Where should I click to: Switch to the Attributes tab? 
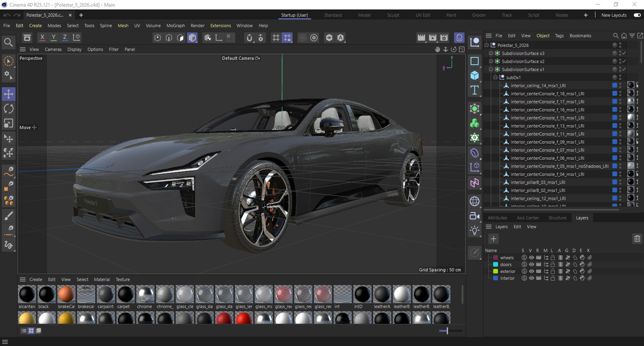[x=497, y=218]
